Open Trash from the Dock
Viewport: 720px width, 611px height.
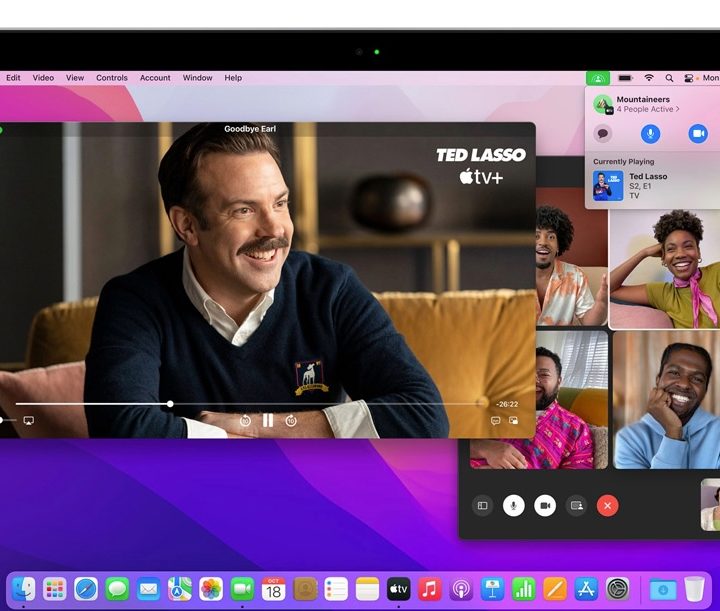click(694, 589)
